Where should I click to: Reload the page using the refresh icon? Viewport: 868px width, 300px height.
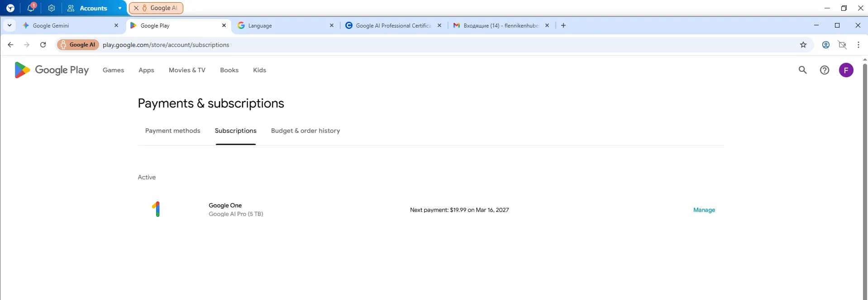pyautogui.click(x=43, y=45)
